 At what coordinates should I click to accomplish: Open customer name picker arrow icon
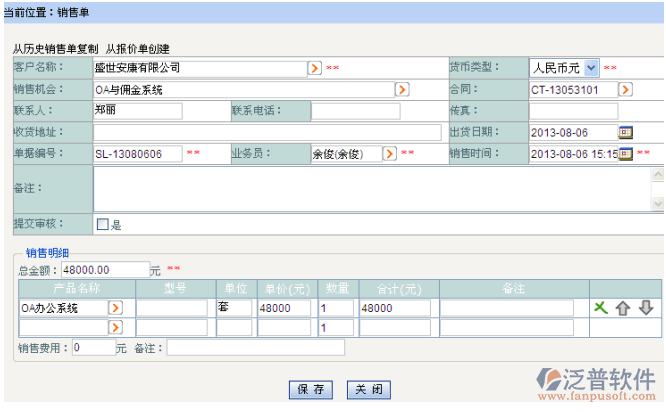[314, 68]
